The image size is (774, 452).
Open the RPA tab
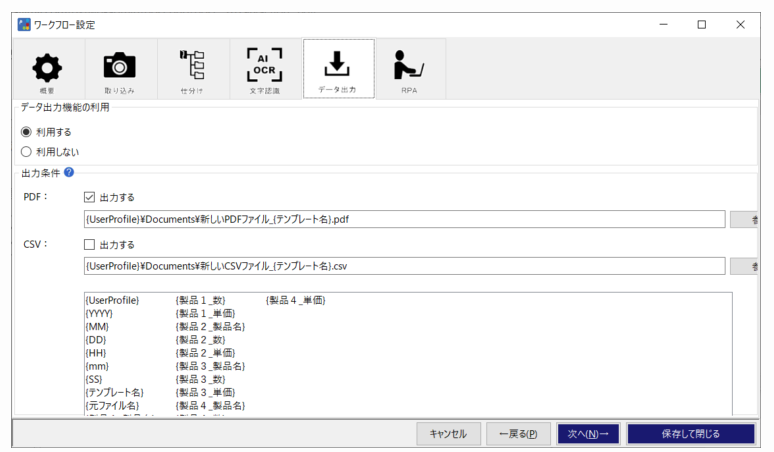click(410, 69)
